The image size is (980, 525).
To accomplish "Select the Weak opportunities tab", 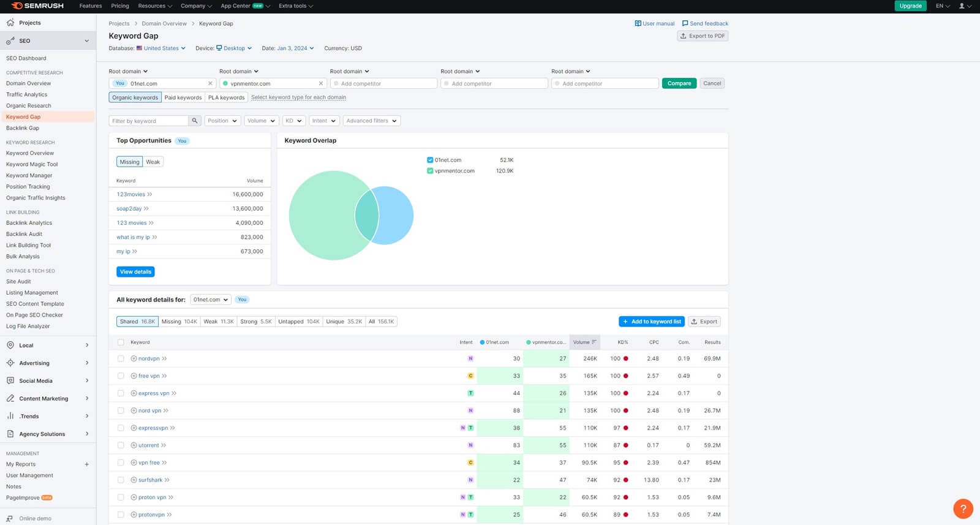I will 153,162.
